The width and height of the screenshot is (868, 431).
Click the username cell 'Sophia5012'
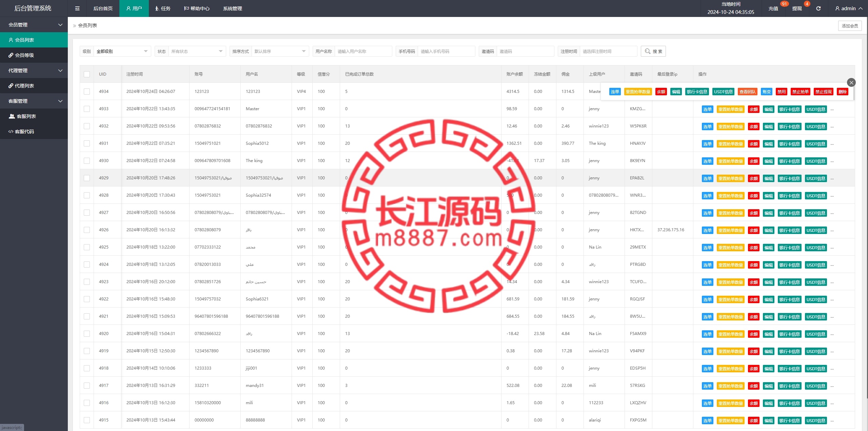pos(257,143)
